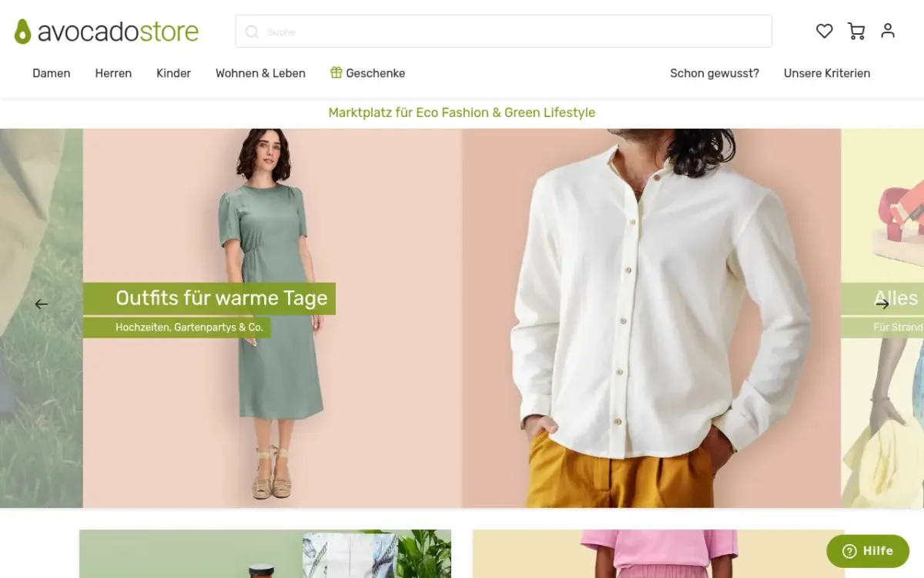Click the search magnifier icon
Image resolution: width=924 pixels, height=578 pixels.
[252, 32]
